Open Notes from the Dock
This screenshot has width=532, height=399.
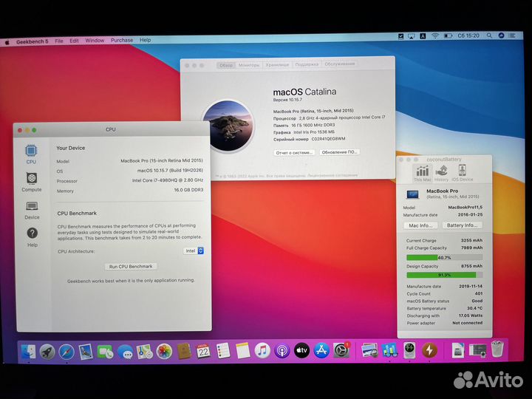tap(242, 351)
